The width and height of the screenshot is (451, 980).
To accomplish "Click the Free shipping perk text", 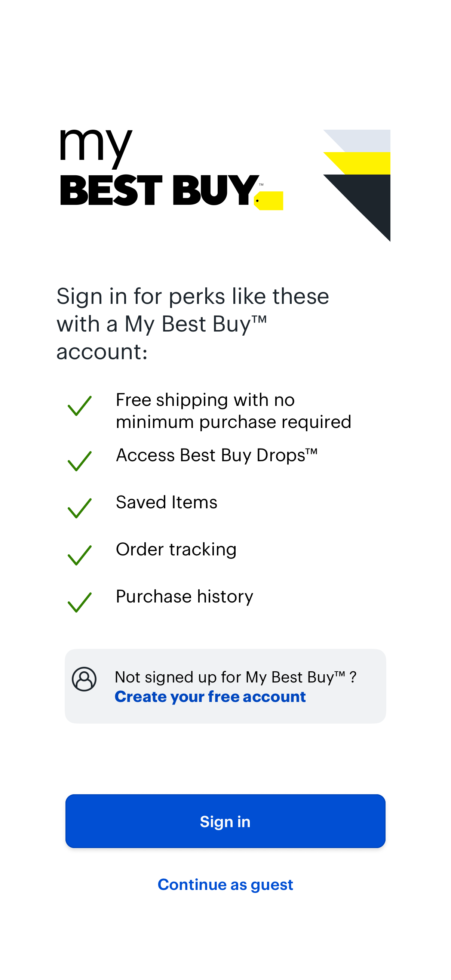I will click(234, 410).
